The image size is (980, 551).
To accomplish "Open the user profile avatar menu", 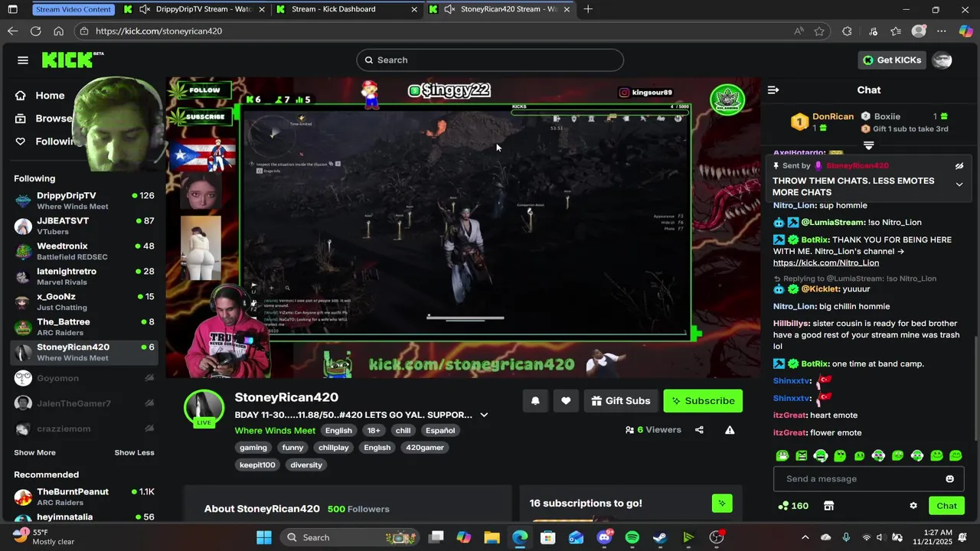I will click(942, 60).
